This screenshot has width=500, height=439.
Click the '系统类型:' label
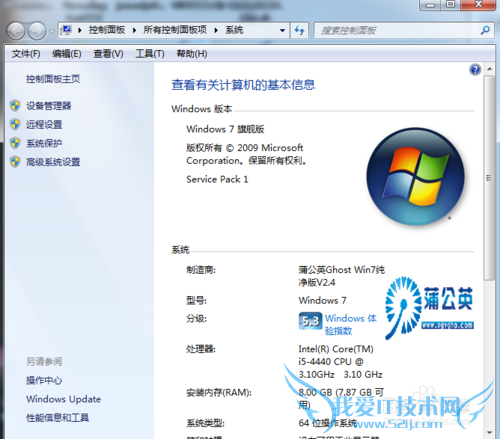pos(205,423)
